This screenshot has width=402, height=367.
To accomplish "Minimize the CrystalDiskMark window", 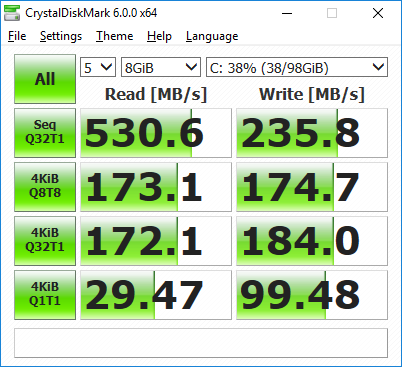I will click(287, 13).
